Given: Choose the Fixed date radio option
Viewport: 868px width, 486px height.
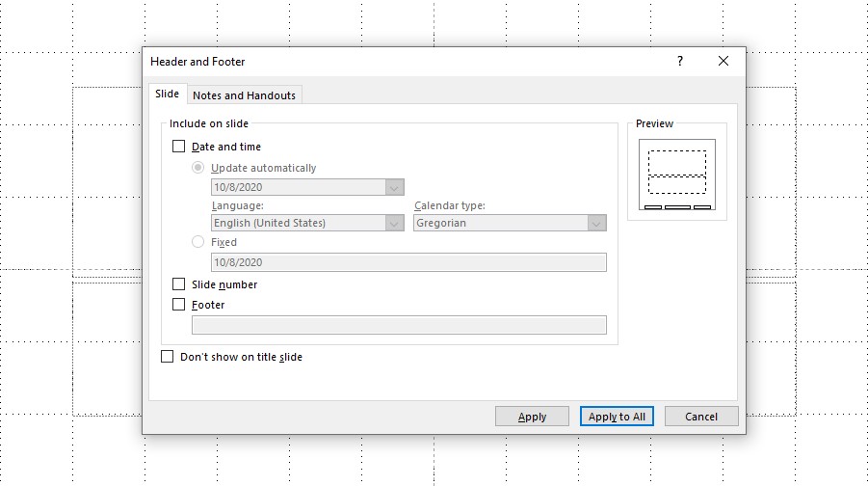Looking at the screenshot, I should [198, 243].
